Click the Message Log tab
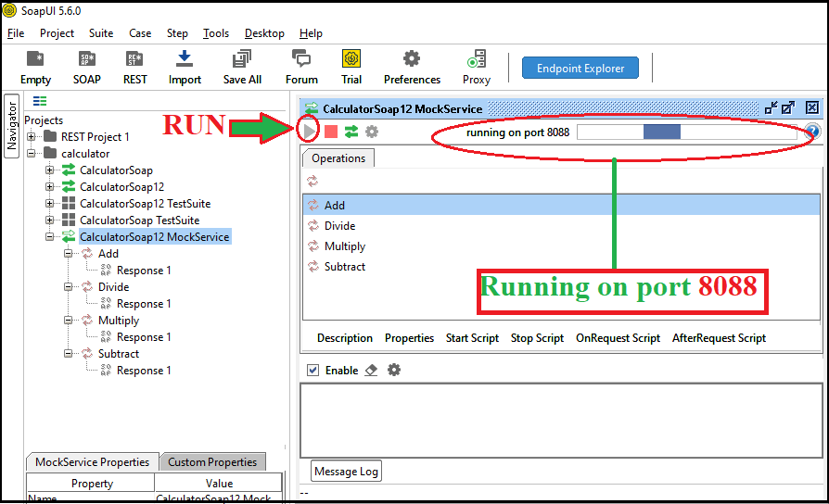The height and width of the screenshot is (504, 829). pos(346,471)
